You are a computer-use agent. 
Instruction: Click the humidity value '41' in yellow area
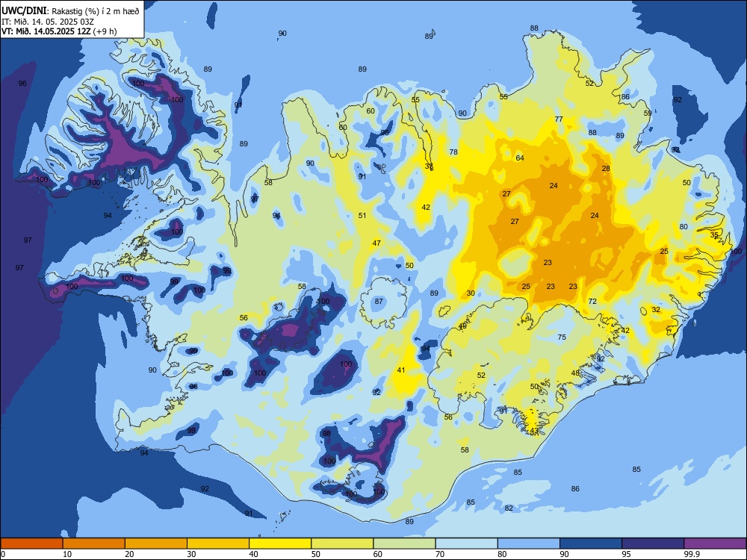[401, 370]
